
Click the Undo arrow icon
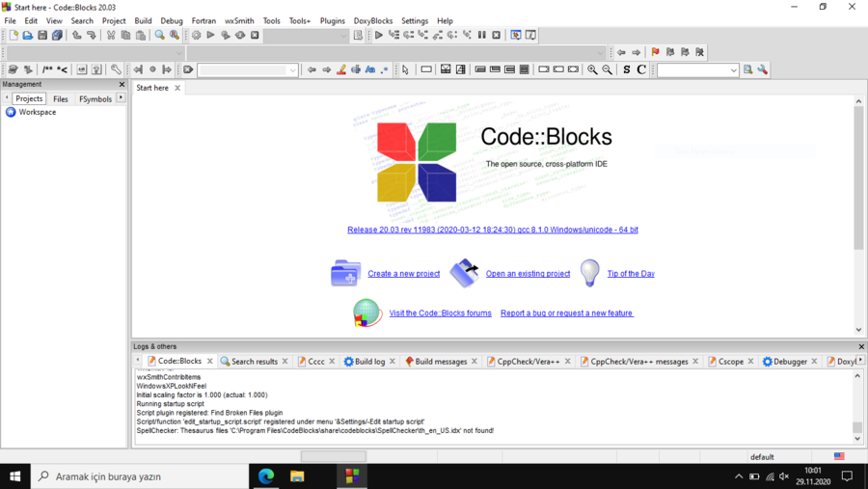click(x=76, y=35)
